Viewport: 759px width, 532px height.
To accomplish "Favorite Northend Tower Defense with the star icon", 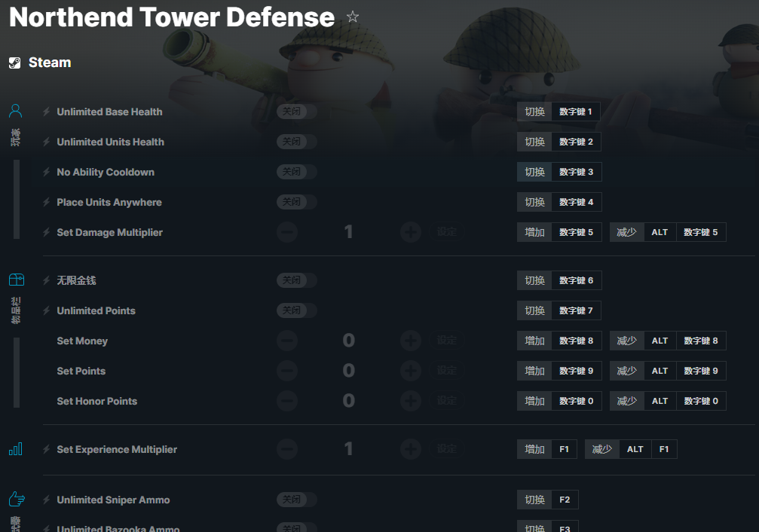I will click(353, 17).
